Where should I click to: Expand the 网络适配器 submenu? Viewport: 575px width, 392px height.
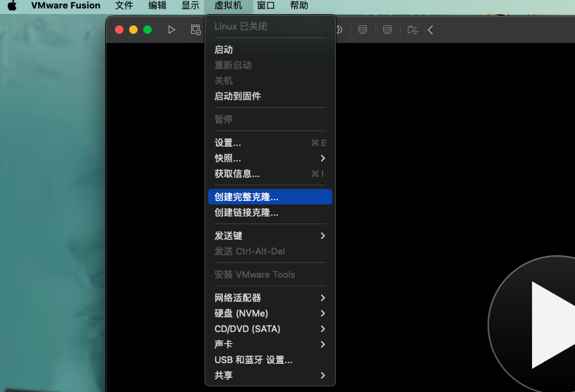(270, 298)
